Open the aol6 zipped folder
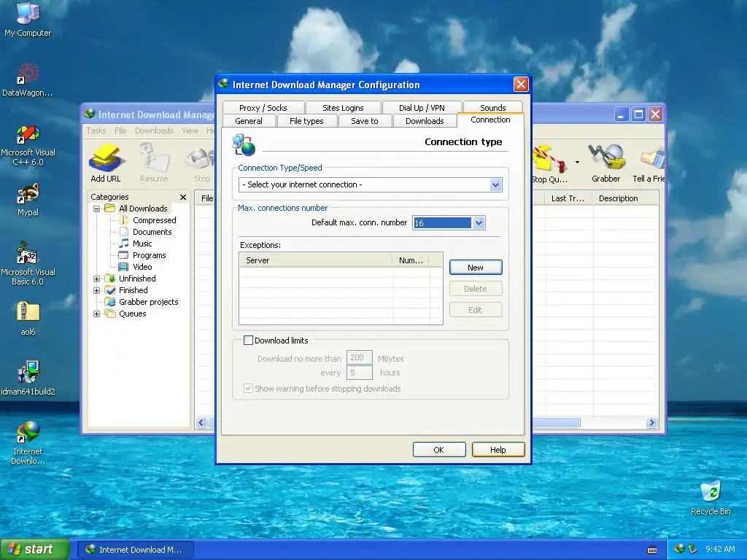Image resolution: width=747 pixels, height=560 pixels. (28, 318)
